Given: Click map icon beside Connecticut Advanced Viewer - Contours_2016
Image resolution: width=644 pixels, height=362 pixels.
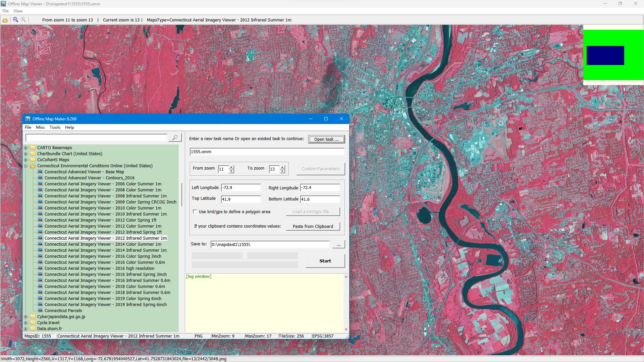Looking at the screenshot, I should coord(41,178).
